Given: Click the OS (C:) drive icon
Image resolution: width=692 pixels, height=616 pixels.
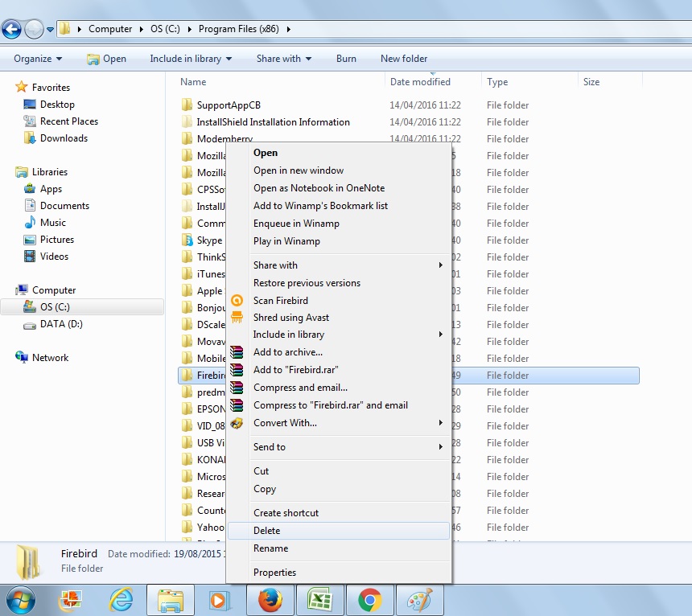Looking at the screenshot, I should point(30,306).
